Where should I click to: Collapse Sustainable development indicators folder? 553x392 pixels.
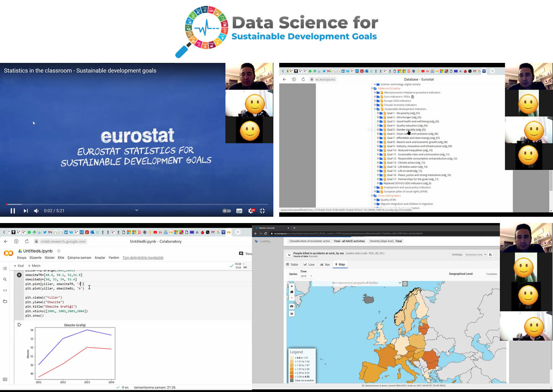pos(375,109)
